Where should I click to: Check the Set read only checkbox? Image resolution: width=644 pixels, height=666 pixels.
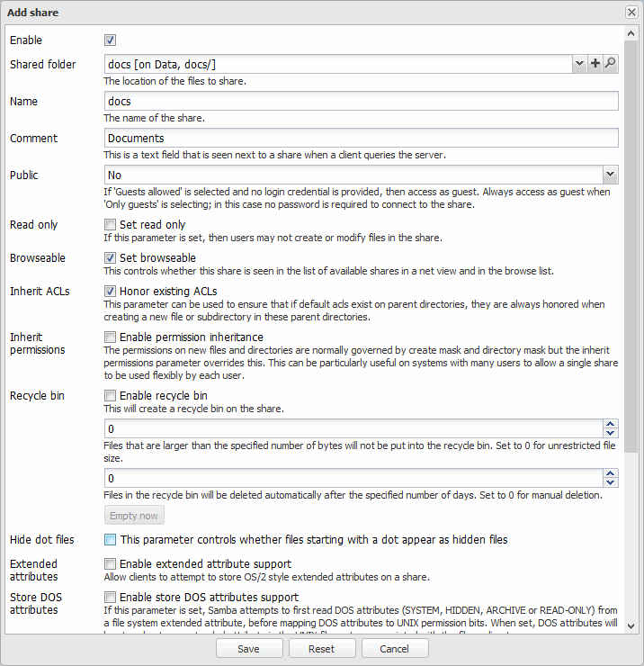tap(110, 224)
